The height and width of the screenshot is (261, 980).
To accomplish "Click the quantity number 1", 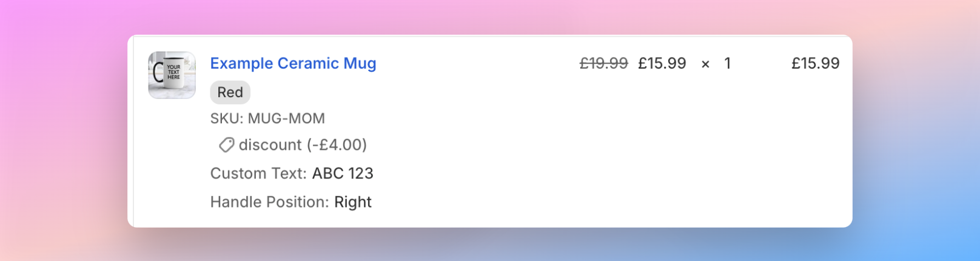I will (727, 63).
